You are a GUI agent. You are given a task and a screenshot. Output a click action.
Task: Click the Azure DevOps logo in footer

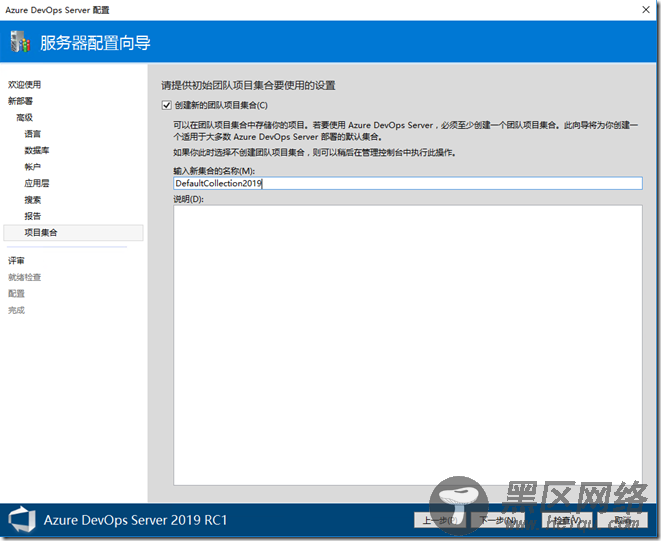pyautogui.click(x=22, y=519)
